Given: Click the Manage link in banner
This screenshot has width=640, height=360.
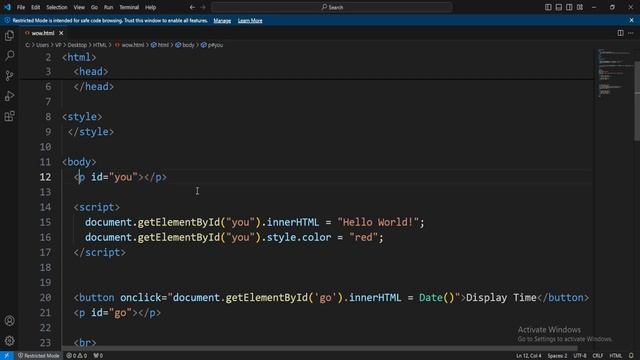Looking at the screenshot, I should pyautogui.click(x=222, y=20).
